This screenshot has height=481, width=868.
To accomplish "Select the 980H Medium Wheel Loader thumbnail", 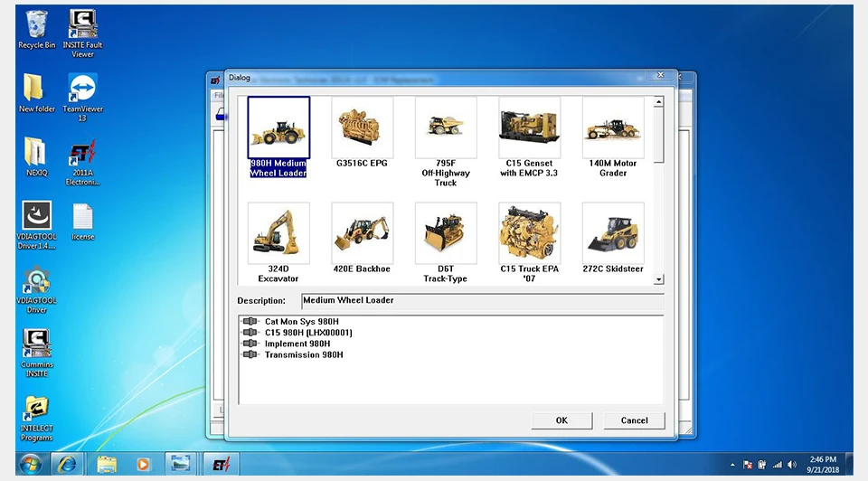I will 278,127.
